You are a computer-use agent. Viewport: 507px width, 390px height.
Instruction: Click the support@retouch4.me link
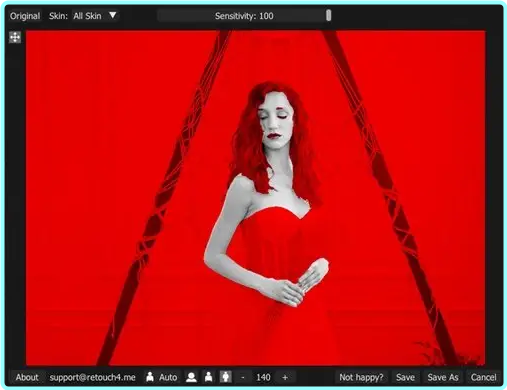[x=92, y=377]
